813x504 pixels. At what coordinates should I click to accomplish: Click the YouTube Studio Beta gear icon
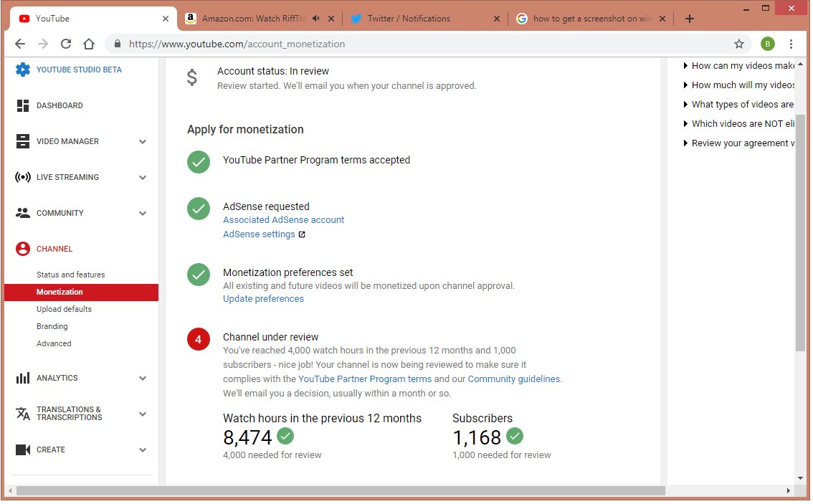pos(23,70)
